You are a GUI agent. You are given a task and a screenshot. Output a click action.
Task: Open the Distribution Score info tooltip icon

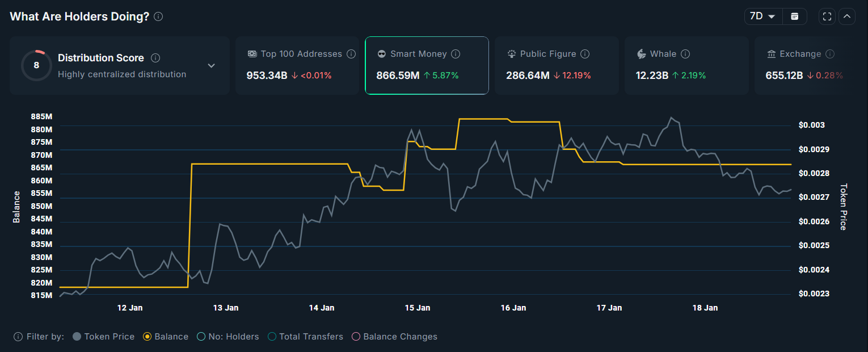click(x=155, y=57)
